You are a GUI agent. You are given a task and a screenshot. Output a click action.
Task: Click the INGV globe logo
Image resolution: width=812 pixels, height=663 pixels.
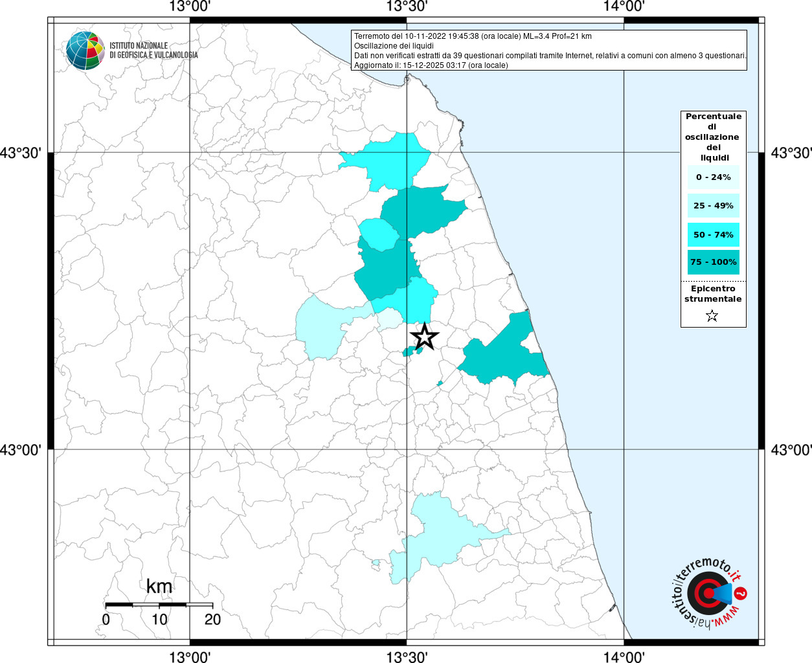[85, 51]
